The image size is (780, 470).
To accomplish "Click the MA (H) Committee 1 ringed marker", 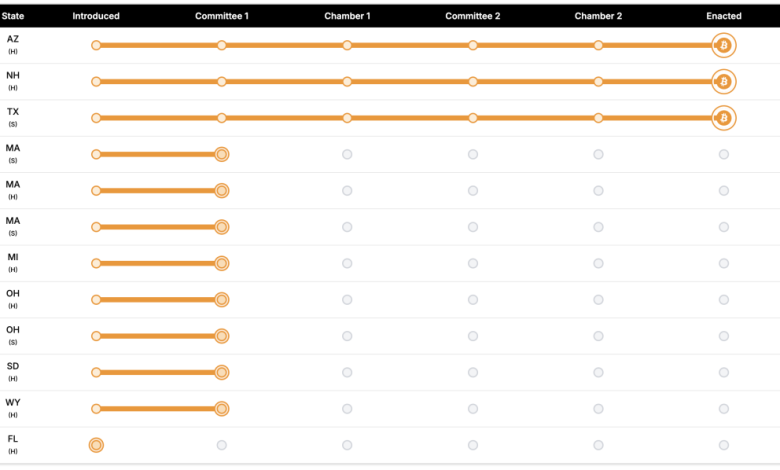I will point(222,190).
